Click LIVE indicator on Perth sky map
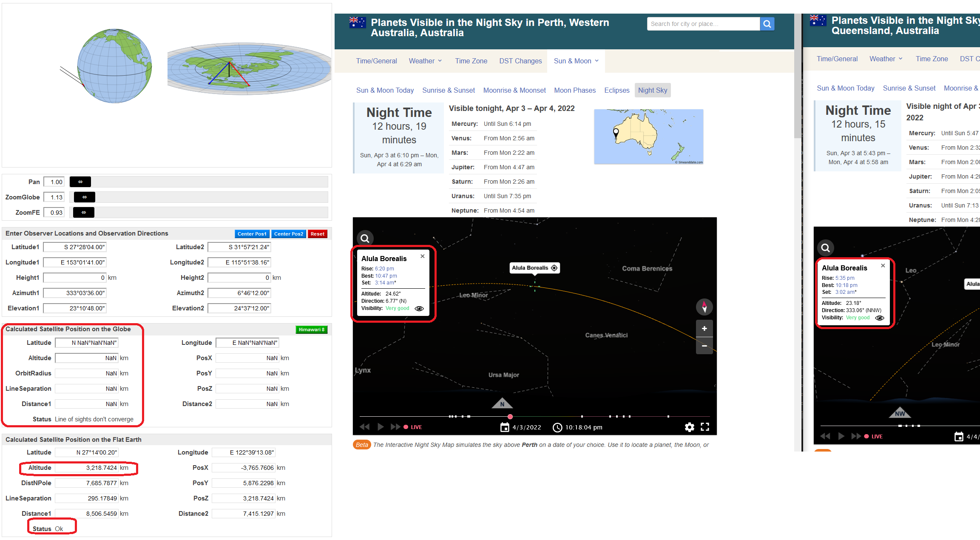The height and width of the screenshot is (540, 980). pos(413,427)
